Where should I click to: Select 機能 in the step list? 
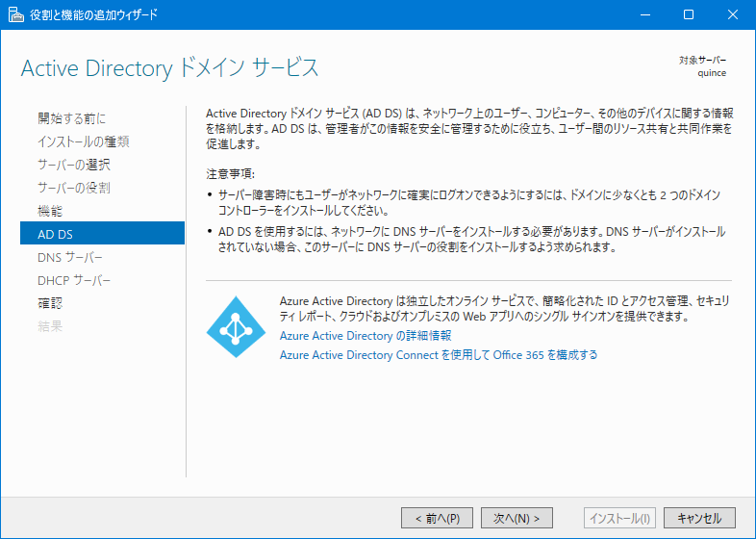(50, 211)
